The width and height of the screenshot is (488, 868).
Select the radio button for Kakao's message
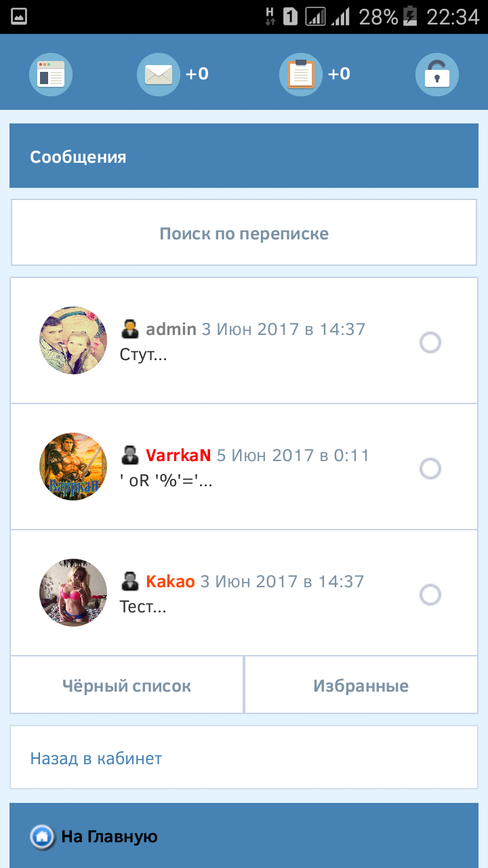click(x=430, y=595)
